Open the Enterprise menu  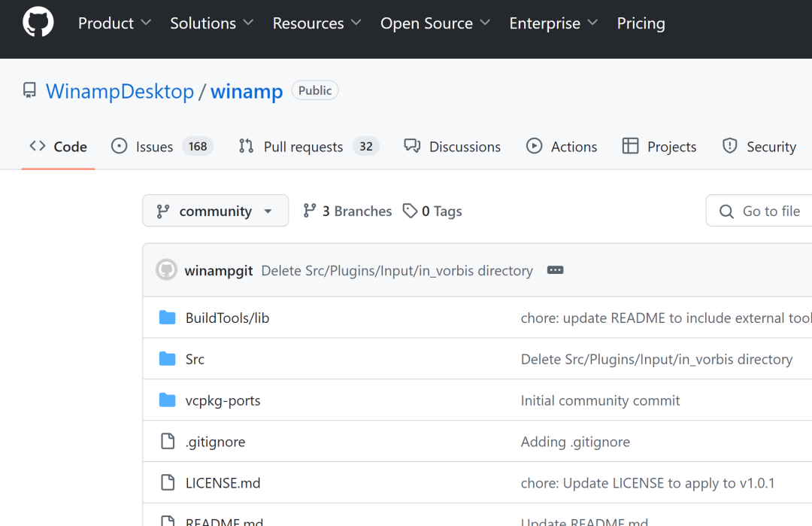point(553,23)
